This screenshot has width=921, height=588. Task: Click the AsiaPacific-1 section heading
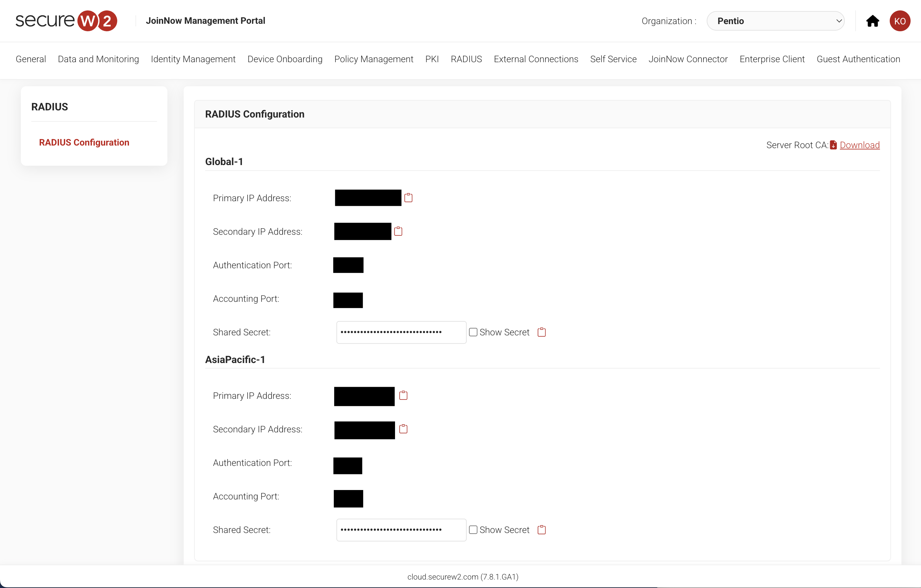pyautogui.click(x=235, y=359)
